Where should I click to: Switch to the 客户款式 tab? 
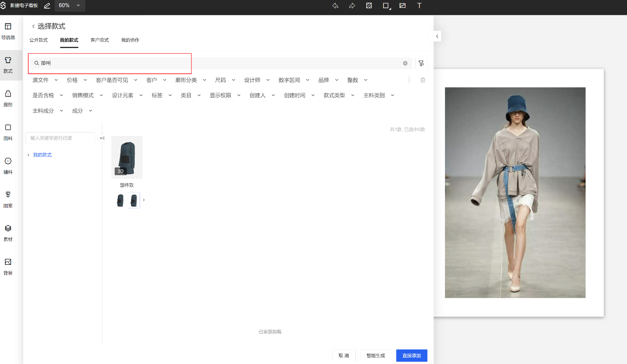pyautogui.click(x=100, y=40)
